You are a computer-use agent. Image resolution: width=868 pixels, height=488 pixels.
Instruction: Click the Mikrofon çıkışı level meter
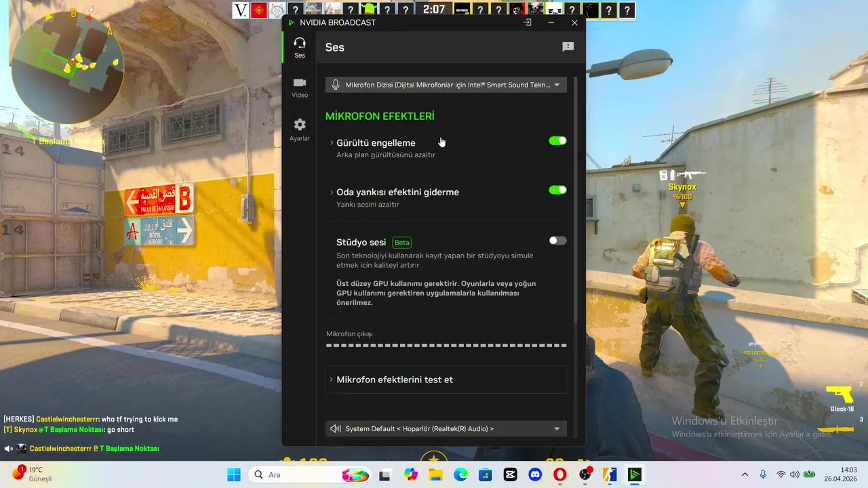446,346
